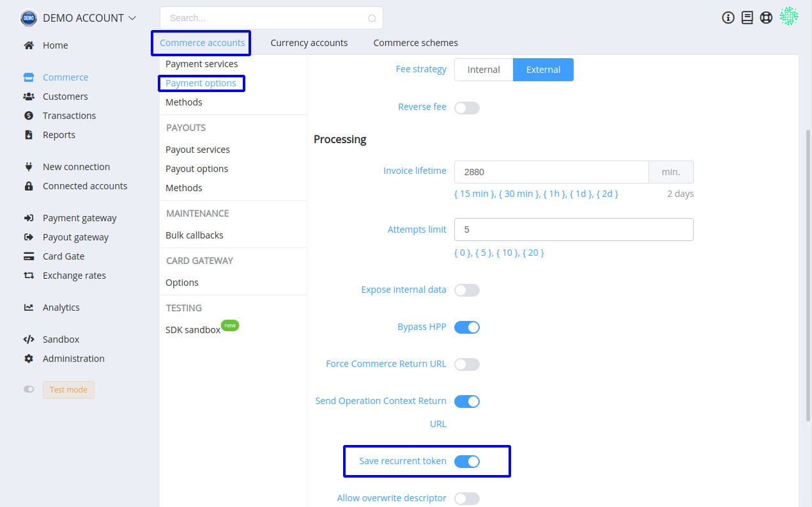Click the Exchange rates arrows icon
Image resolution: width=812 pixels, height=507 pixels.
coord(29,276)
